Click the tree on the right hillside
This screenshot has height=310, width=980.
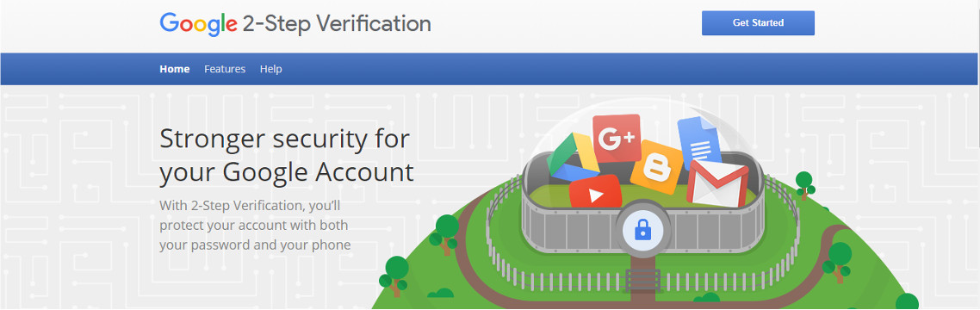pyautogui.click(x=838, y=261)
